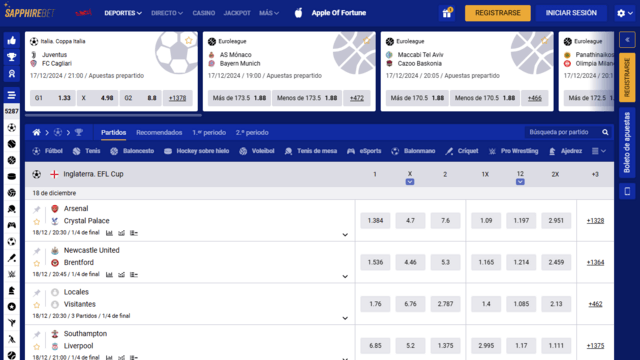Click the INICIAR SESIÓN button
Screen dimensions: 640x360
[571, 13]
